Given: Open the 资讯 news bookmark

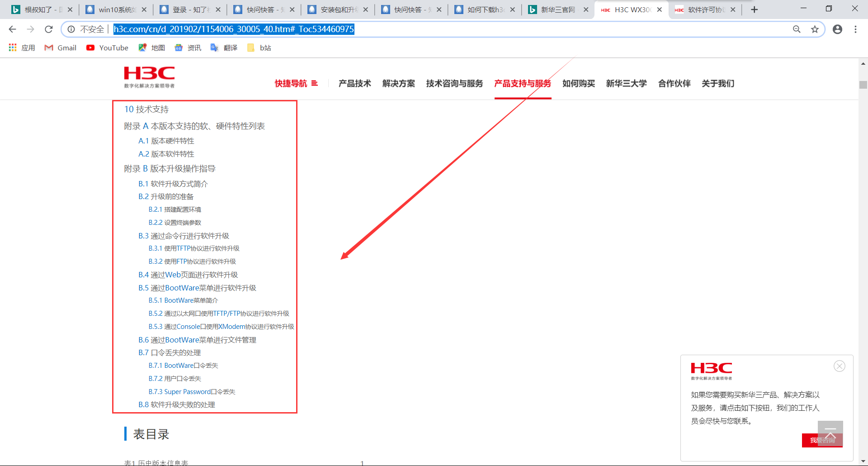Looking at the screenshot, I should (x=188, y=48).
